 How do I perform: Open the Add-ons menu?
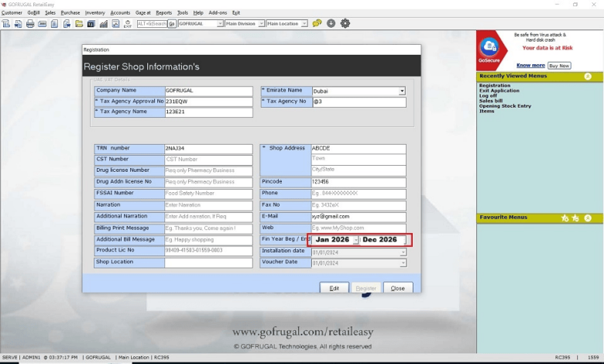point(218,12)
